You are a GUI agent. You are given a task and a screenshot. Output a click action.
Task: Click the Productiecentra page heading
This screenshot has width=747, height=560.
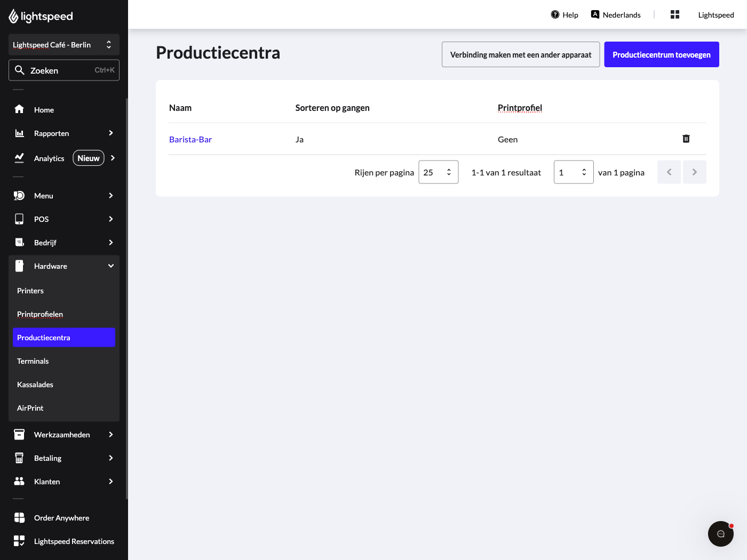click(x=218, y=53)
